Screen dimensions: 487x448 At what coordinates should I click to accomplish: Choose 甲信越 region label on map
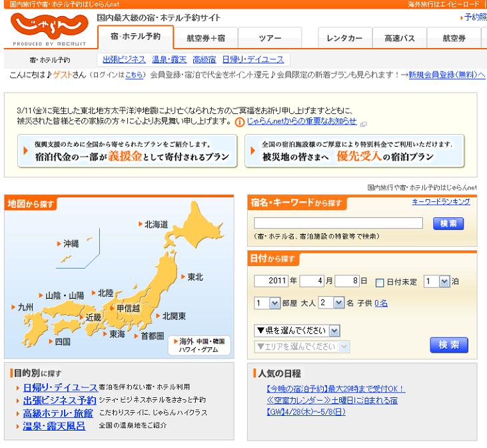click(125, 308)
